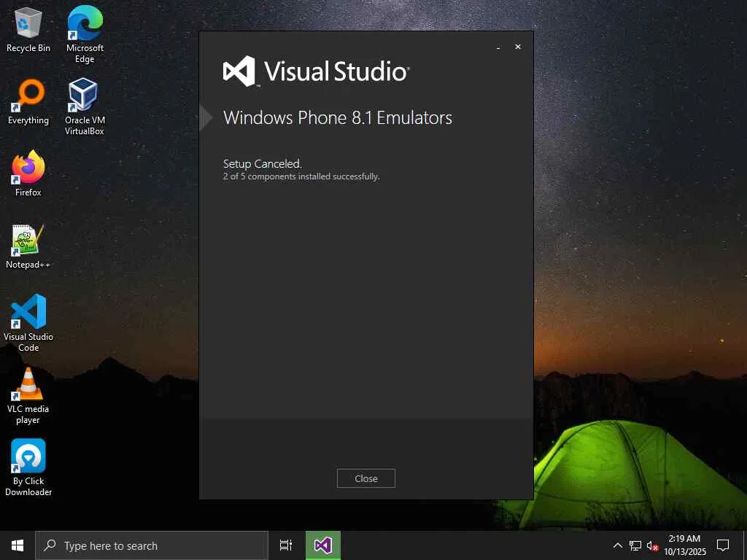Click the 'Setup Canceled.' status text

pos(262,163)
